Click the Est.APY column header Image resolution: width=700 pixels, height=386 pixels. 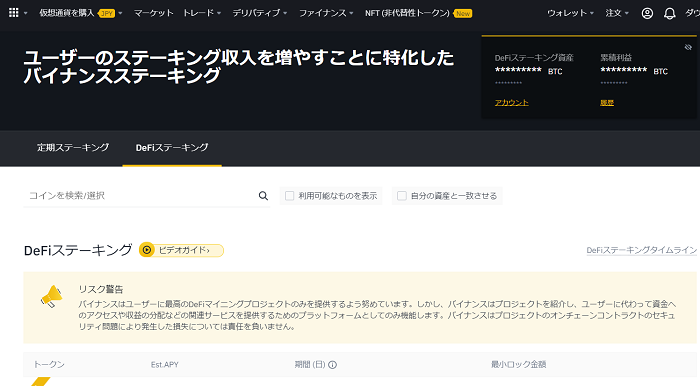point(165,365)
